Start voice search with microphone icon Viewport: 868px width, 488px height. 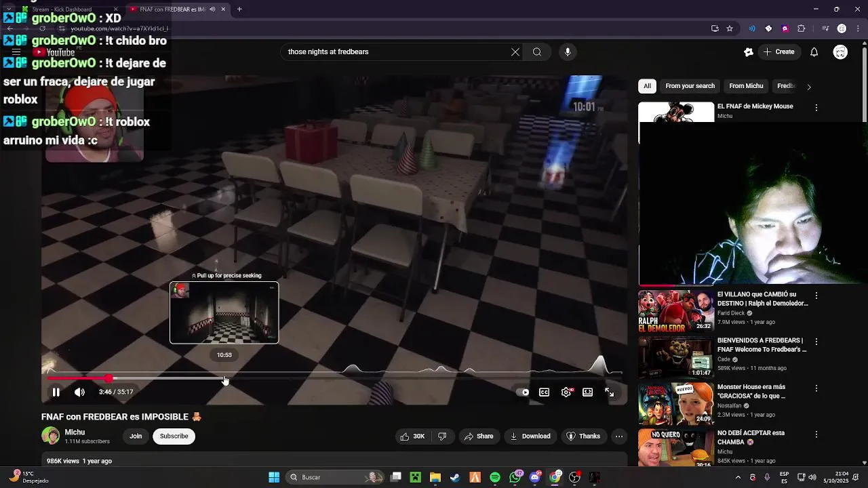tap(568, 52)
